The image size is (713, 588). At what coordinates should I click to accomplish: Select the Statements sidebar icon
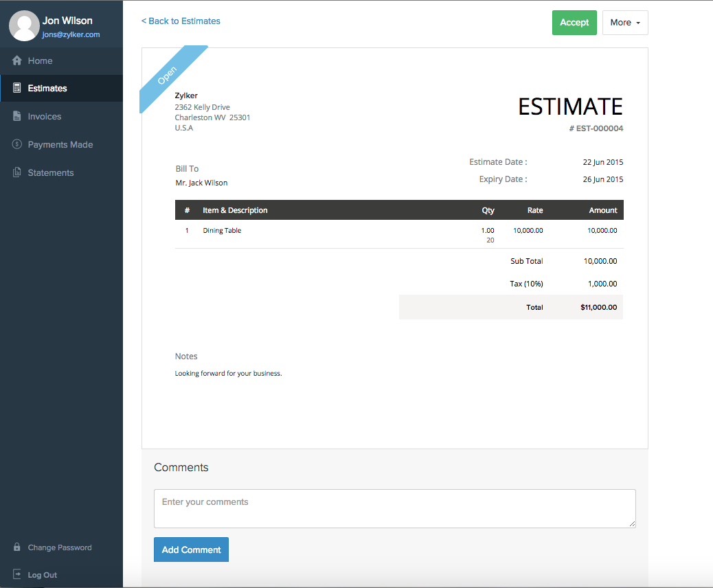click(17, 172)
